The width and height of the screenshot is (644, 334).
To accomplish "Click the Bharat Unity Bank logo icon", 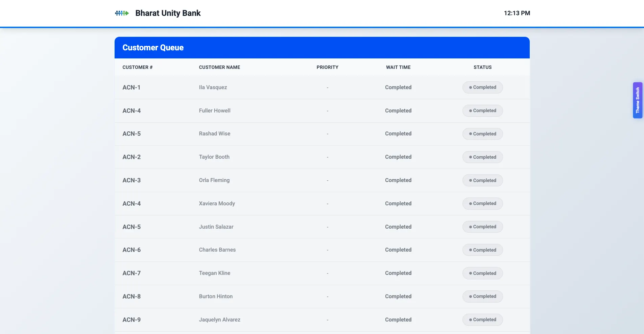I will click(122, 13).
